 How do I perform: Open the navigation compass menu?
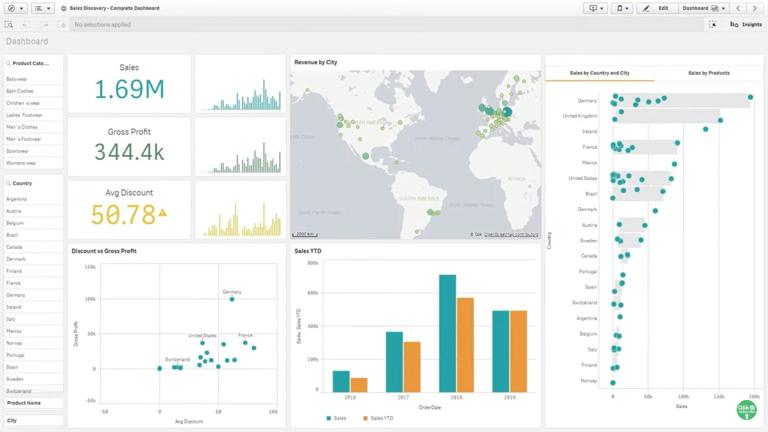coord(15,8)
